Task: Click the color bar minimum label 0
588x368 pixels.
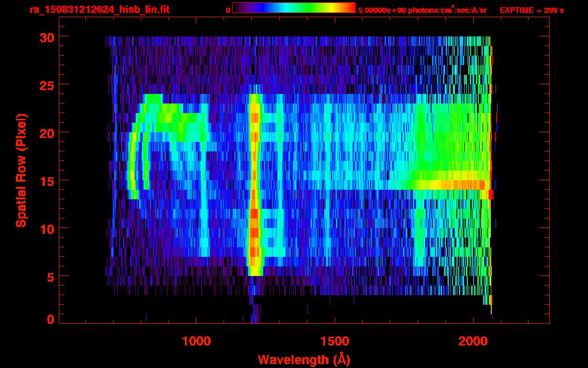Action: (x=228, y=10)
